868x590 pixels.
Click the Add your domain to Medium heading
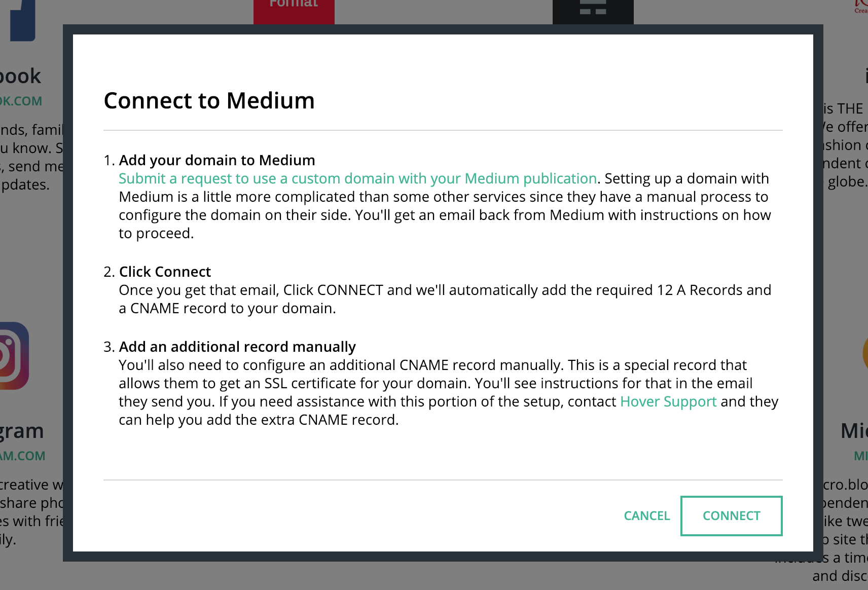217,160
